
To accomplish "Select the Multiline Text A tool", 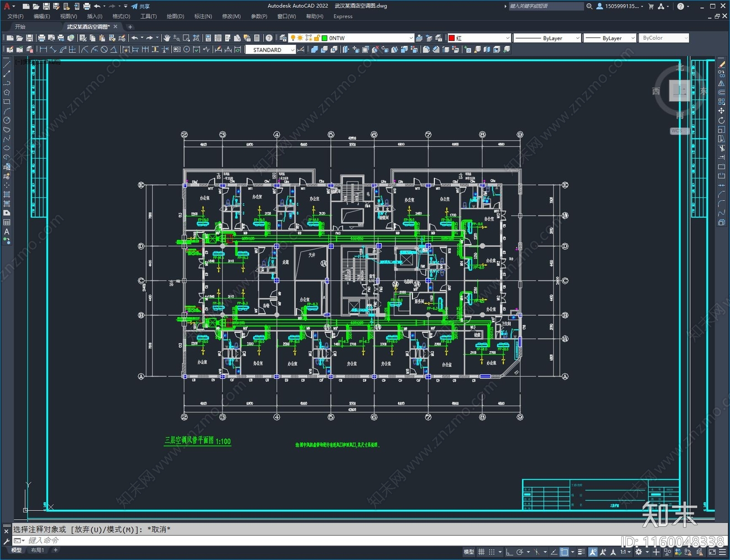I will coord(6,232).
